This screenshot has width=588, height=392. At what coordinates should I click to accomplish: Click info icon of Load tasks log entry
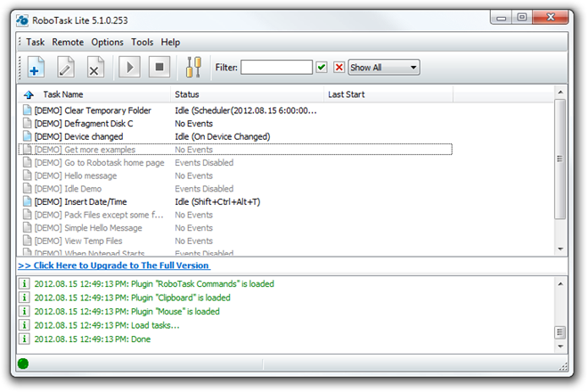(x=24, y=325)
